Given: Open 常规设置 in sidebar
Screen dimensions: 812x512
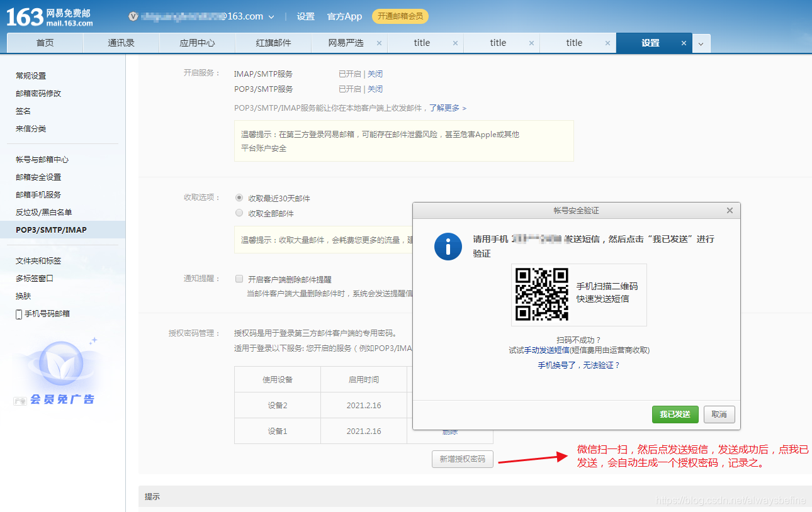Looking at the screenshot, I should pos(31,75).
